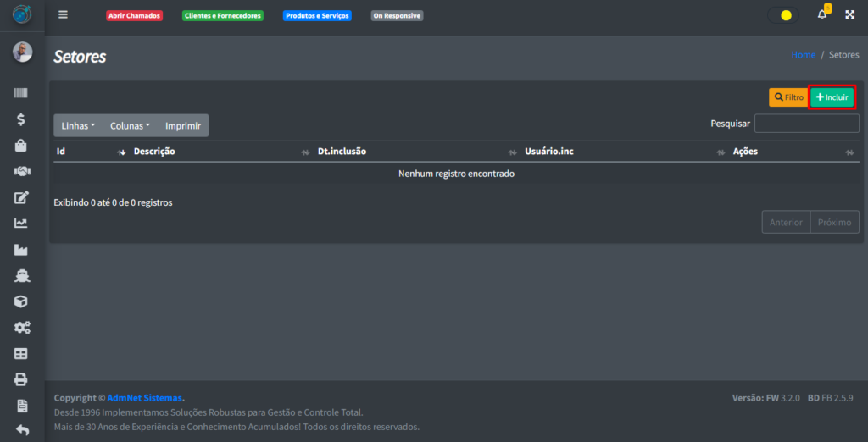Click into the Pesquisar search field

coord(806,124)
